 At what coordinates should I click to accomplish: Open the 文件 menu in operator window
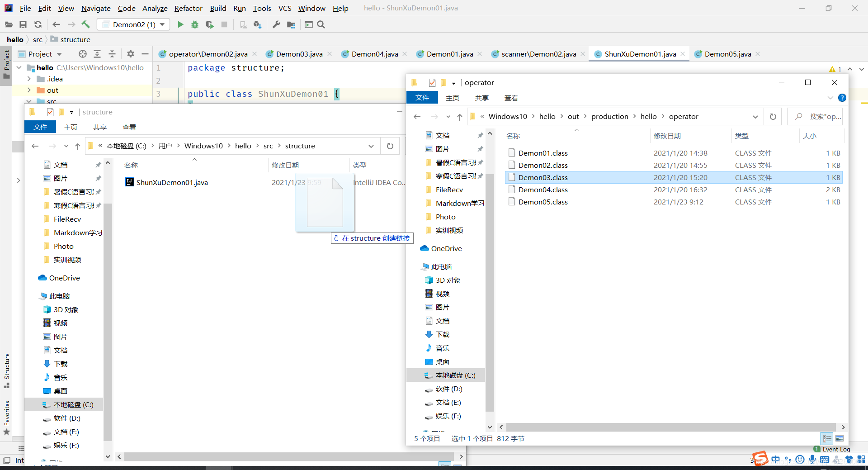click(x=422, y=98)
